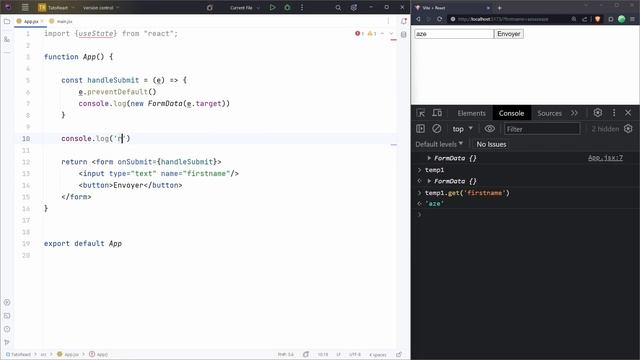Run the current file with the play icon
This screenshot has height=360, width=640.
[x=272, y=7]
